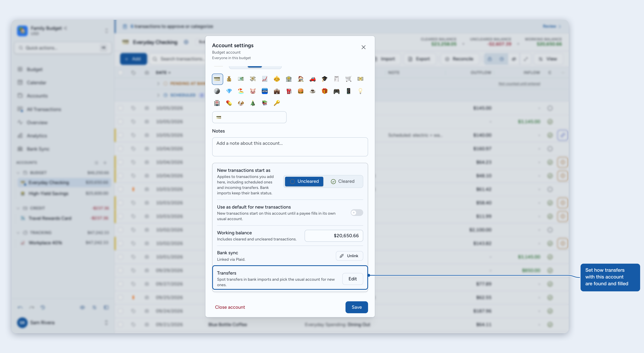Pick the pill emoji icon

click(229, 103)
